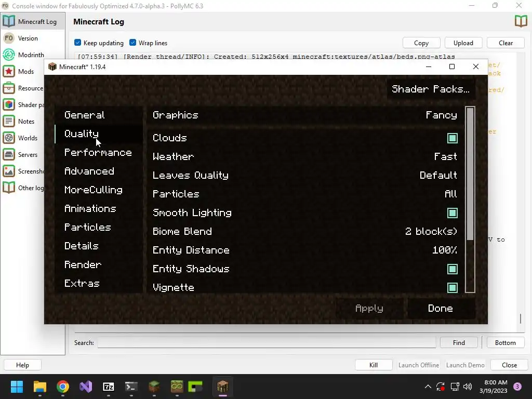Click the Find button
532x399 pixels.
pos(459,343)
